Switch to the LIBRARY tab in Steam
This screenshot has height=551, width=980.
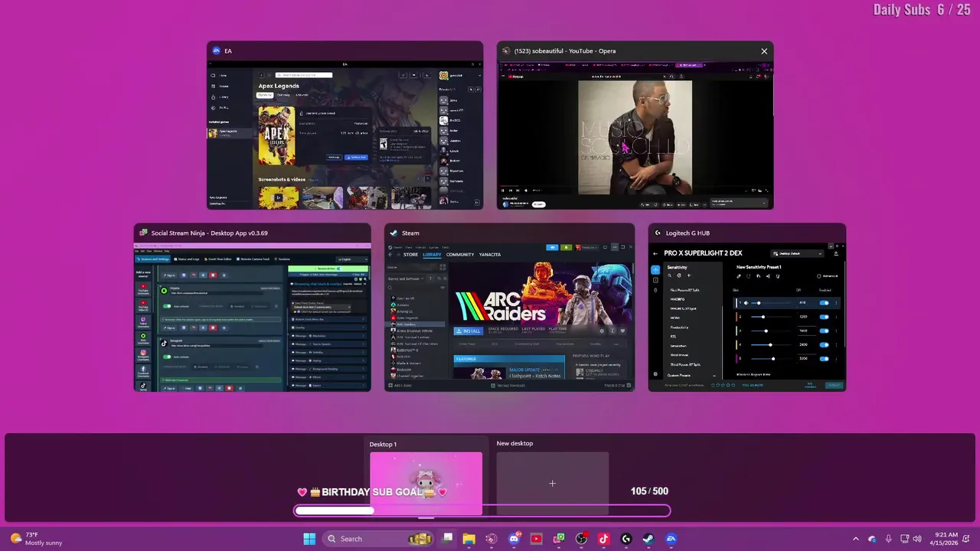[x=432, y=255]
